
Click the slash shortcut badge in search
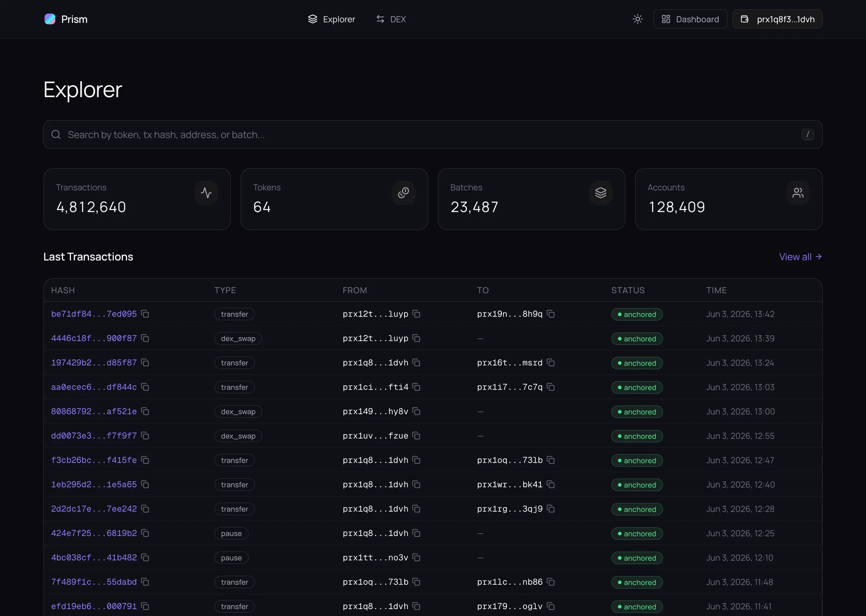click(x=808, y=134)
